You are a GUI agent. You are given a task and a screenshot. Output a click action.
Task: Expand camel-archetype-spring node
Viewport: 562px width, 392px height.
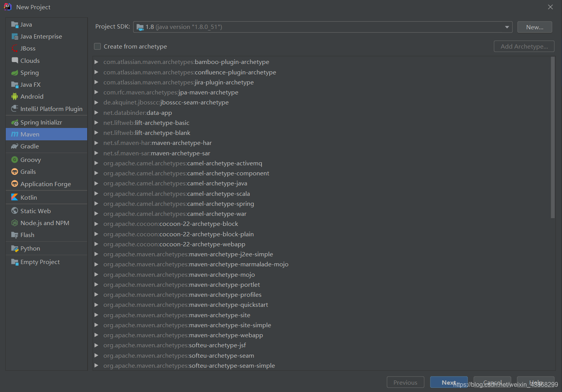tap(96, 204)
